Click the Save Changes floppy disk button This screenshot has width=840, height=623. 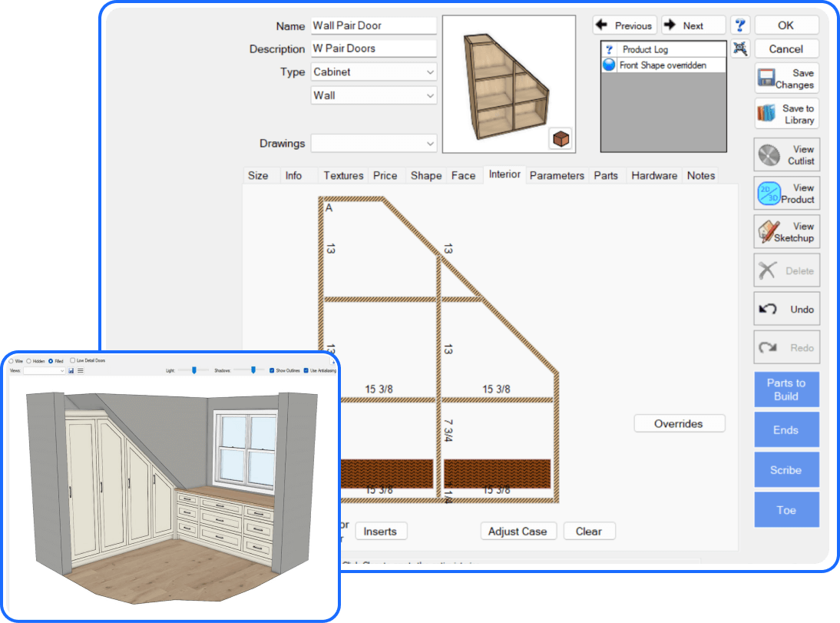pyautogui.click(x=786, y=78)
